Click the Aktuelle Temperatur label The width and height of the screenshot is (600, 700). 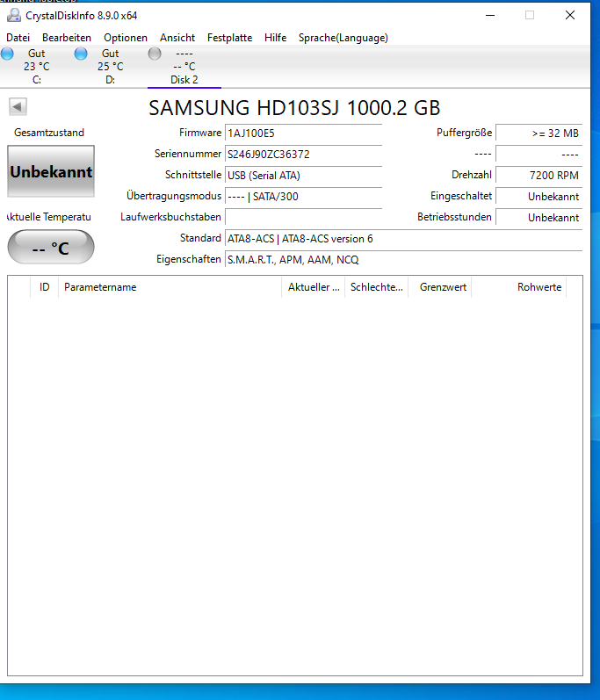(49, 217)
